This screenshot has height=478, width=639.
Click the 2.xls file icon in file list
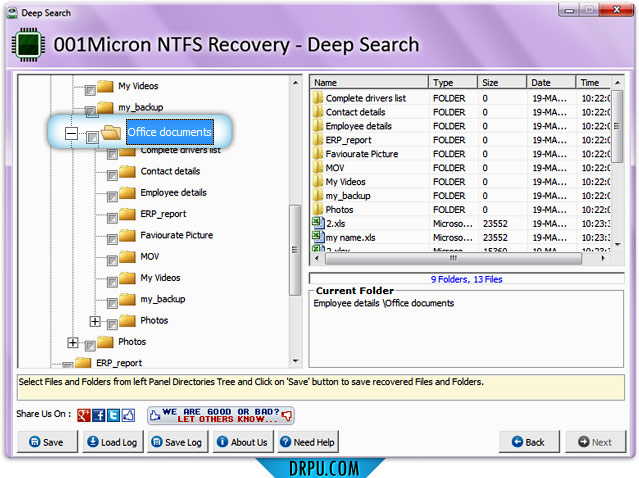pyautogui.click(x=318, y=224)
